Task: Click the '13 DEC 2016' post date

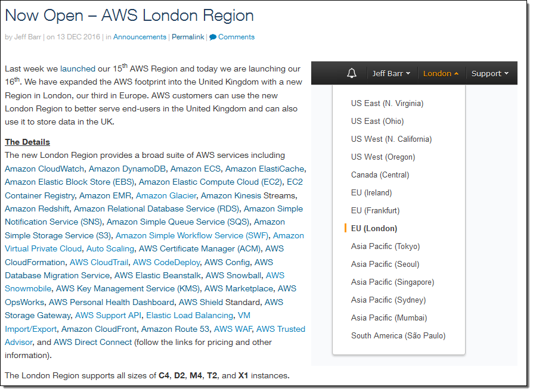Action: [x=78, y=37]
